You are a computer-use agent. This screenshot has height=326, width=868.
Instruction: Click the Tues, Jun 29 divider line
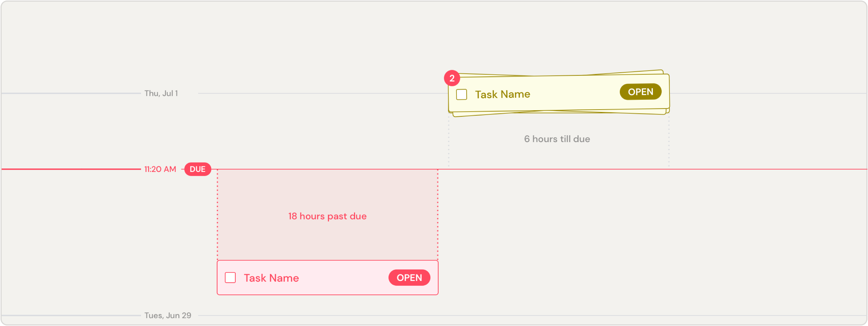[x=532, y=315]
